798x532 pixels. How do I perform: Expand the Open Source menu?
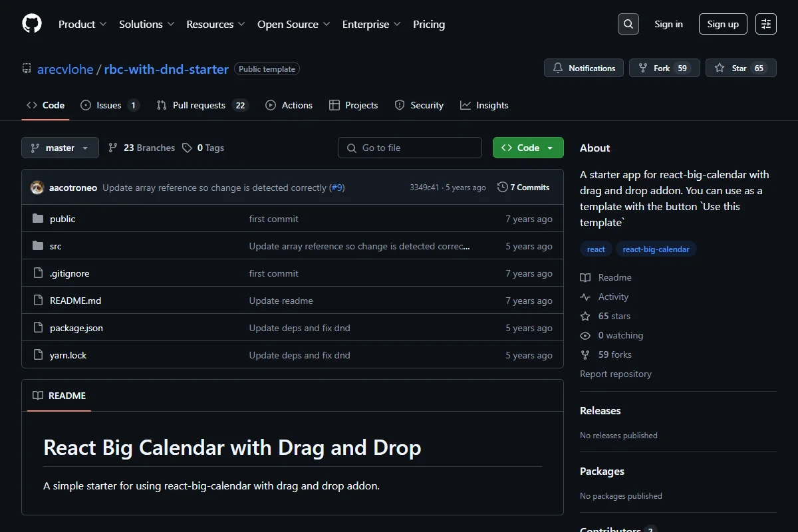tap(294, 24)
